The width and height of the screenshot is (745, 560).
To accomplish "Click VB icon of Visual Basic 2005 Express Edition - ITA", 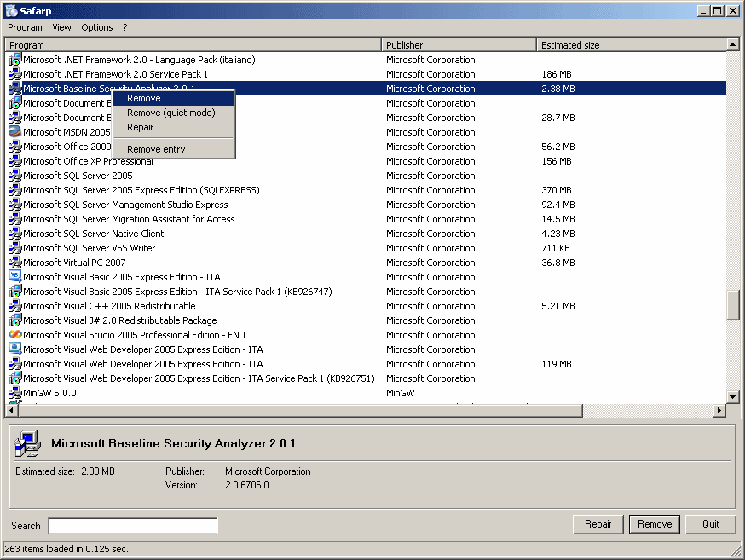I will click(15, 276).
